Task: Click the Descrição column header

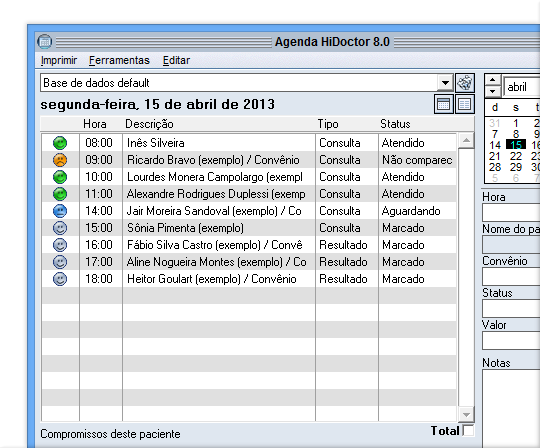Action: [x=149, y=124]
